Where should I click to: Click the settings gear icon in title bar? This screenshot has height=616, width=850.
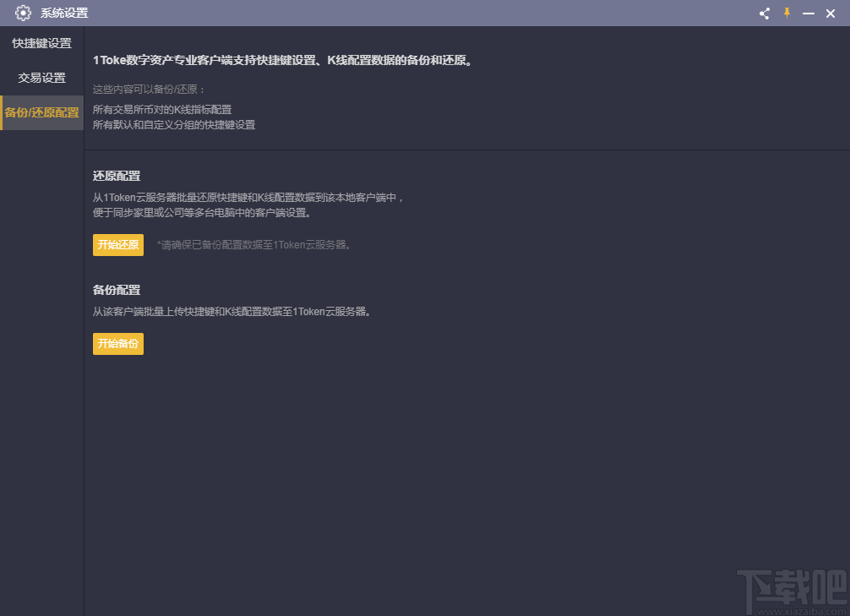point(23,13)
